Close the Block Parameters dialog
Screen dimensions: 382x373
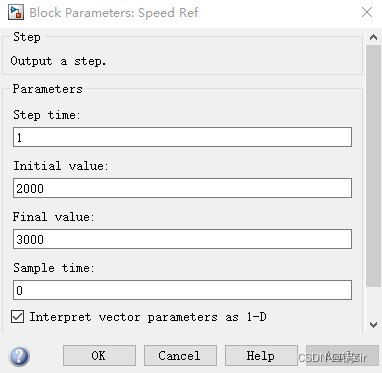tap(367, 12)
